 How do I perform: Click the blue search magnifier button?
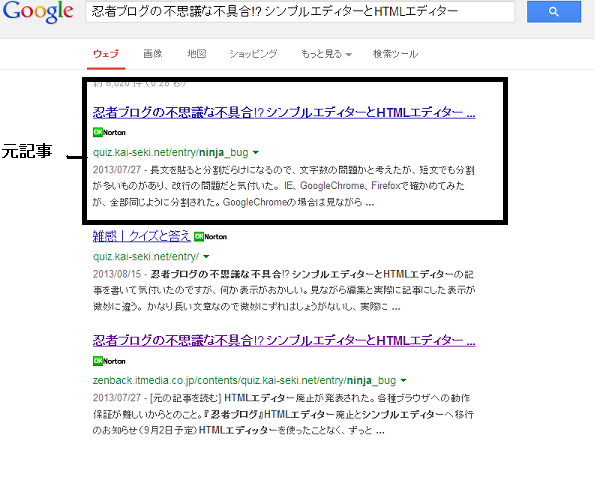[x=553, y=11]
